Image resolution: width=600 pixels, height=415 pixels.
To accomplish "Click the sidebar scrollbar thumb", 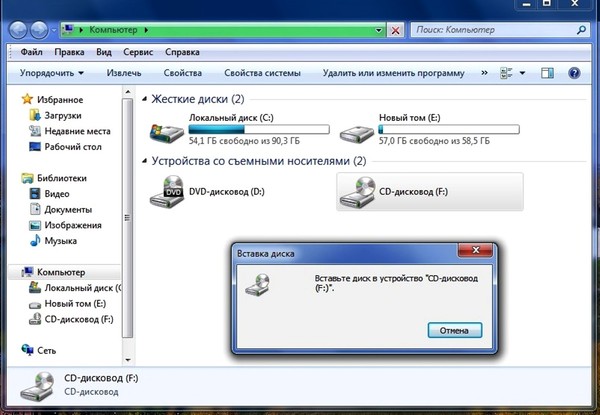I will (128, 218).
